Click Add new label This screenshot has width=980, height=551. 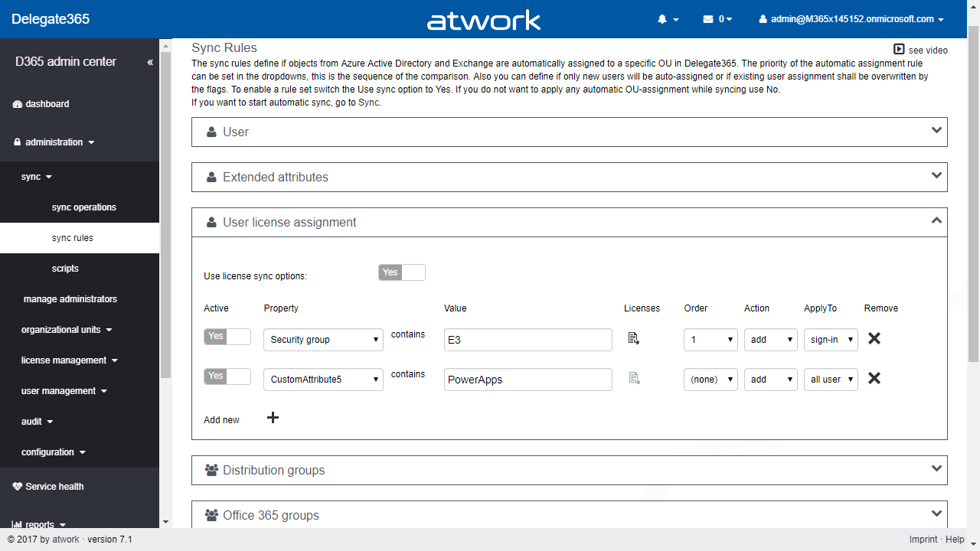tap(221, 420)
